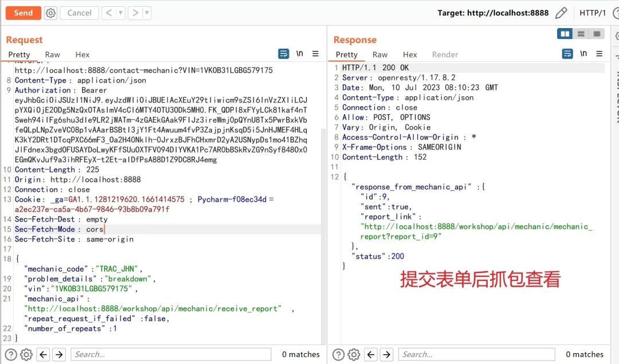The height and width of the screenshot is (364, 619).
Task: Click previous match arrow below Response panel
Action: click(371, 354)
